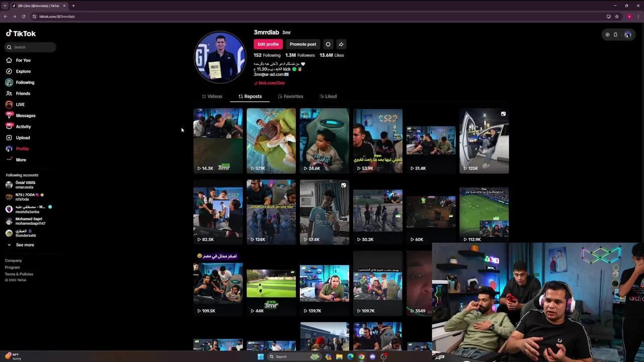Viewport: 644px width, 362px height.
Task: Click the TikTok search field
Action: [x=31, y=47]
